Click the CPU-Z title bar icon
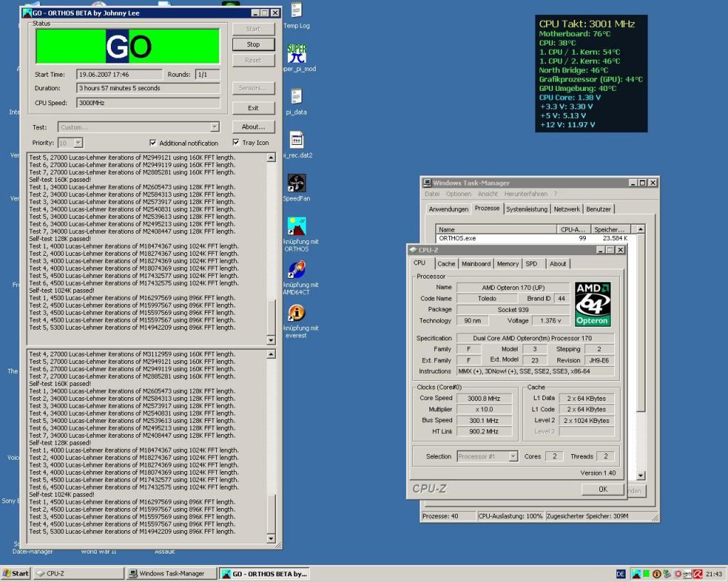Viewport: 728px width, 582px height. (412, 249)
